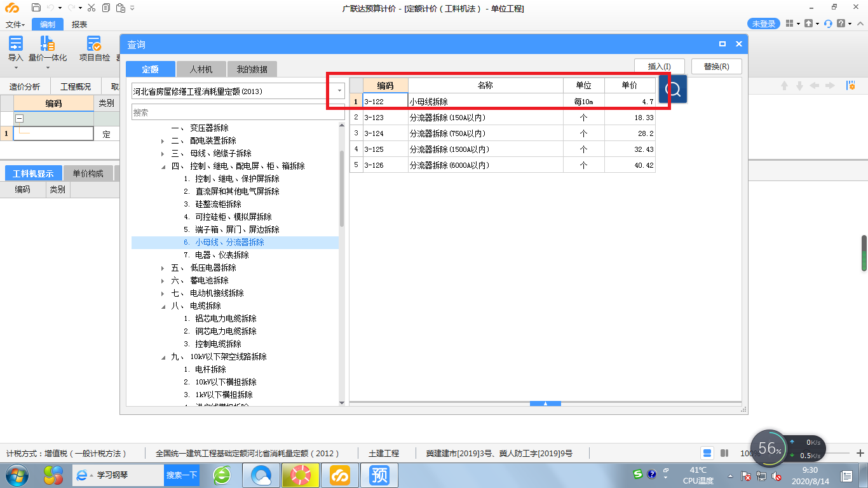
Task: Click the 量价一体化 toolbar icon
Action: click(48, 43)
